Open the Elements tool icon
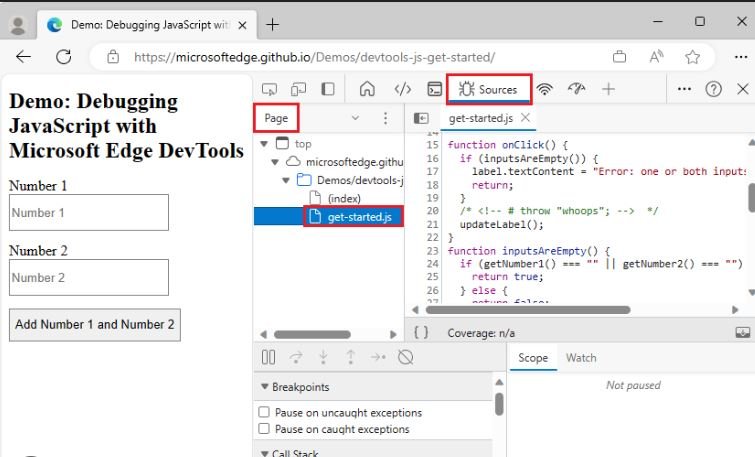 coord(403,89)
